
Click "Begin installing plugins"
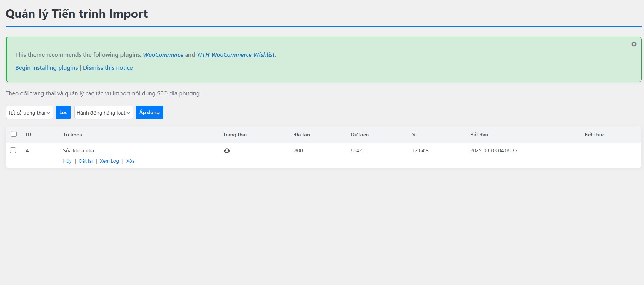(x=47, y=68)
